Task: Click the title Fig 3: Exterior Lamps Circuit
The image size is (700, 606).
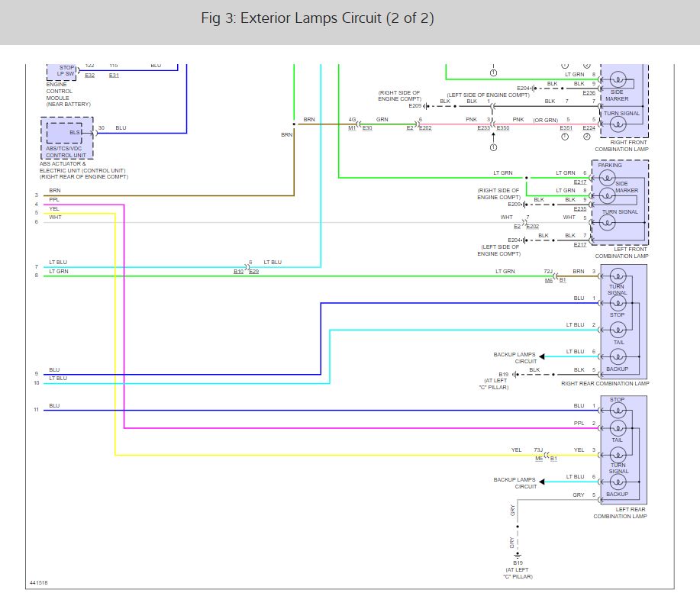Action: pyautogui.click(x=318, y=18)
